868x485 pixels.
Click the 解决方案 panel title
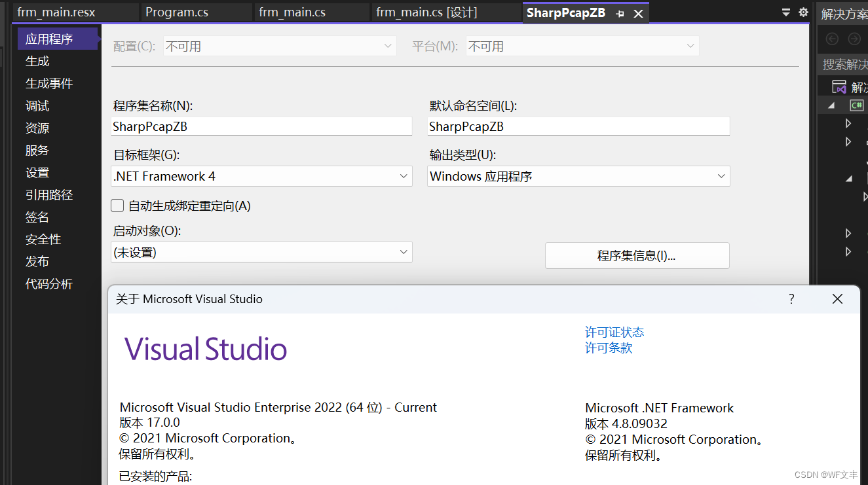pos(844,14)
